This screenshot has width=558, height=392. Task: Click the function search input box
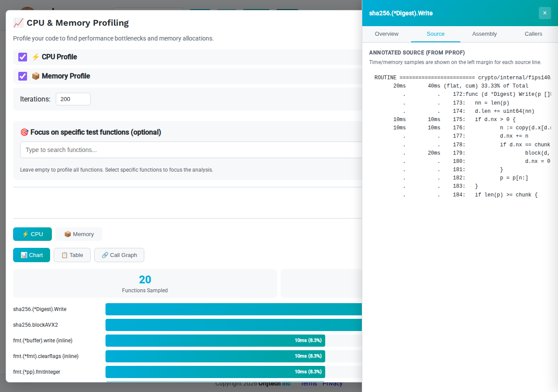point(191,150)
